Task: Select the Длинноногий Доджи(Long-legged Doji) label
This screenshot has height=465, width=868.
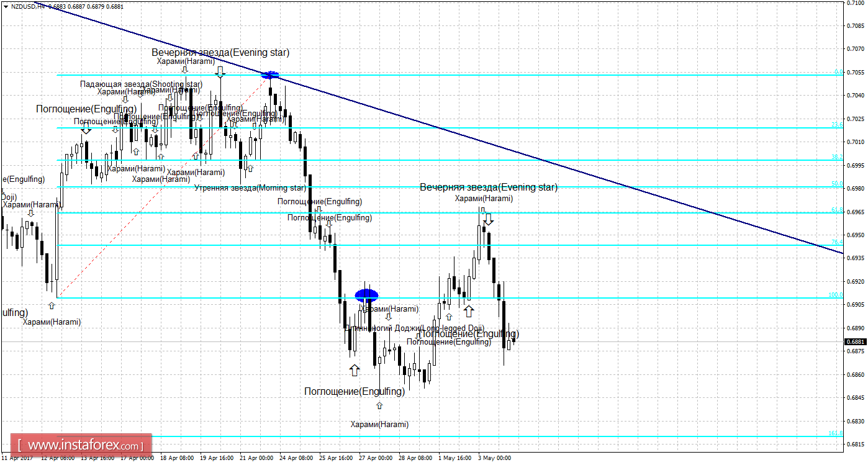Action: (x=415, y=328)
